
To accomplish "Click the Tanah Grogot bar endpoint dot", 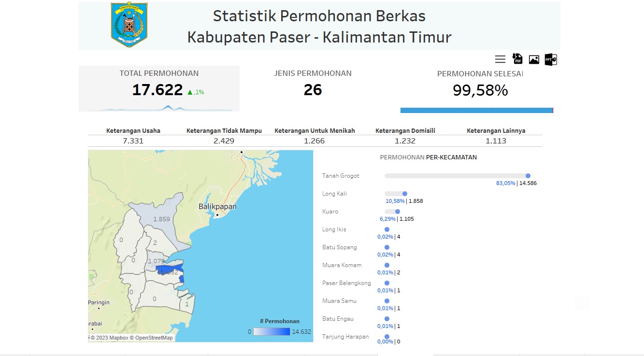I will 528,176.
